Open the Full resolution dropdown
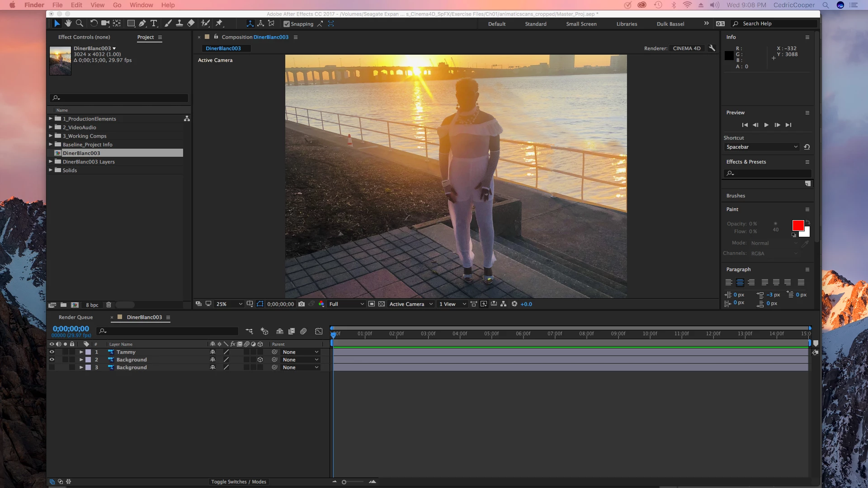The height and width of the screenshot is (488, 868). pyautogui.click(x=346, y=304)
